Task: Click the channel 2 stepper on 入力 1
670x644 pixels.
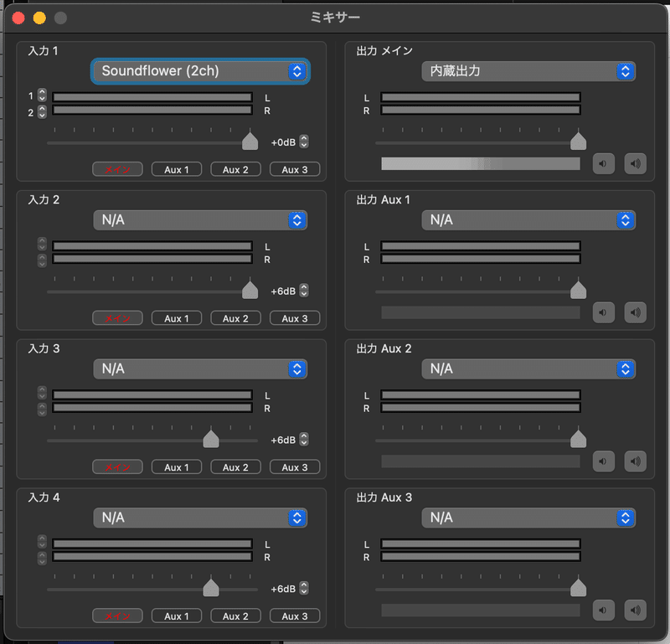Action: (42, 111)
